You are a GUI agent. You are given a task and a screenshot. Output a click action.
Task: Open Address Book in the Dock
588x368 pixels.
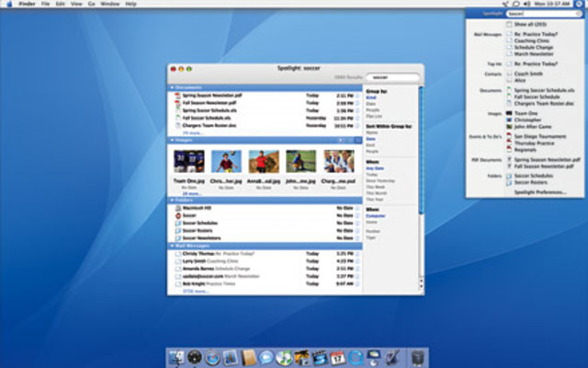(x=248, y=358)
